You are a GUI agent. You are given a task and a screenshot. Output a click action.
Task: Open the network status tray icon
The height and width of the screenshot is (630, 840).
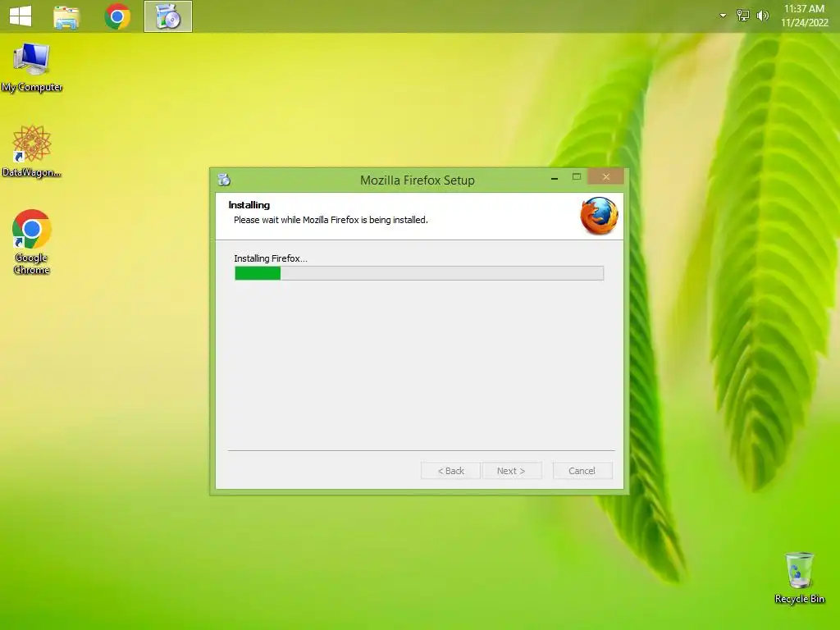pyautogui.click(x=743, y=16)
